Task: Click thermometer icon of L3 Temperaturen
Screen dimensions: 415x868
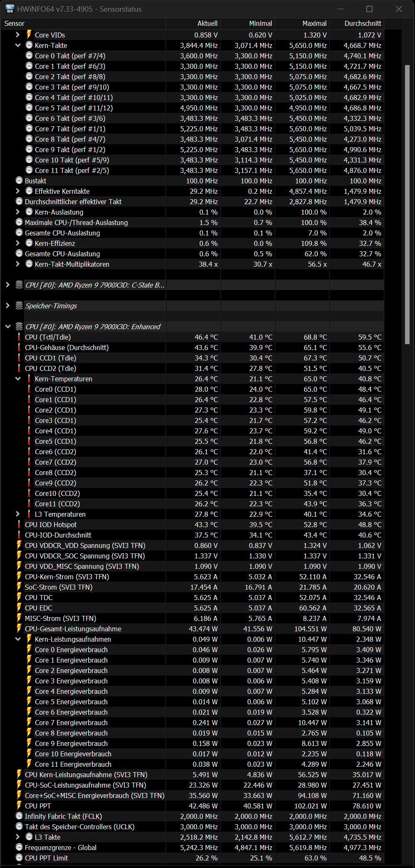Action: point(29,514)
